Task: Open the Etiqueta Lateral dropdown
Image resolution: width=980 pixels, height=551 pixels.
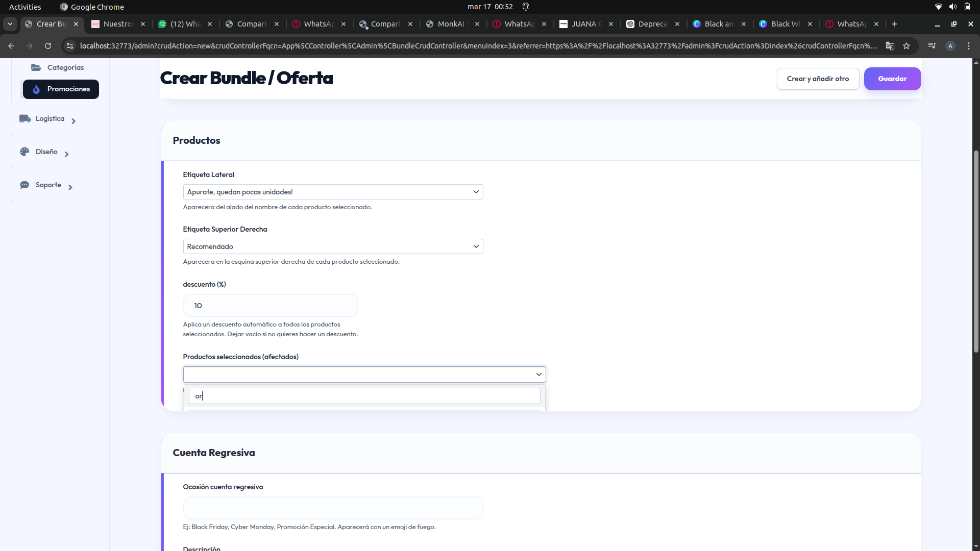Action: [x=333, y=192]
